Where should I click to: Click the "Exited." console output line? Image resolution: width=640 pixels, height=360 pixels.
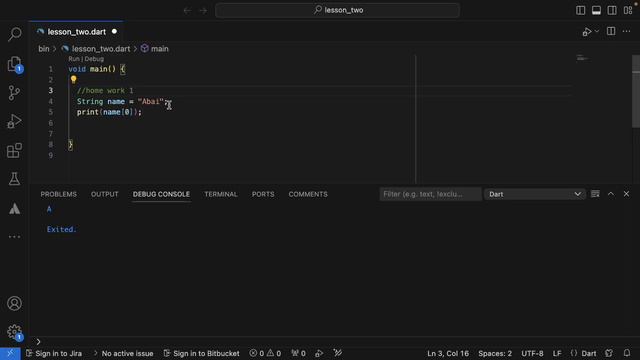(61, 229)
